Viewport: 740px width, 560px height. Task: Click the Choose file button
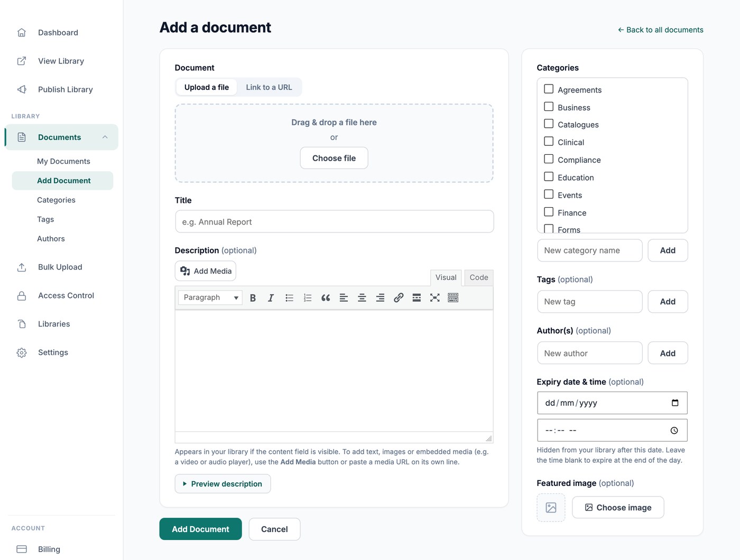tap(334, 158)
